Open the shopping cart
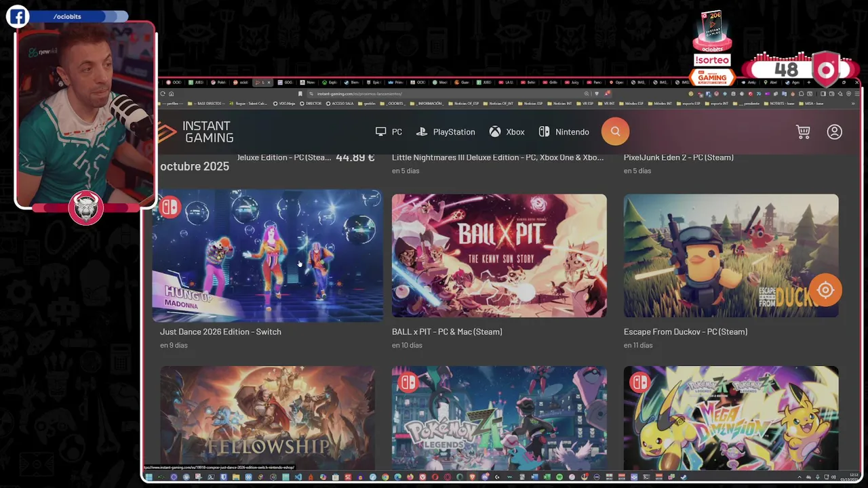Viewport: 868px width, 488px height. tap(803, 131)
